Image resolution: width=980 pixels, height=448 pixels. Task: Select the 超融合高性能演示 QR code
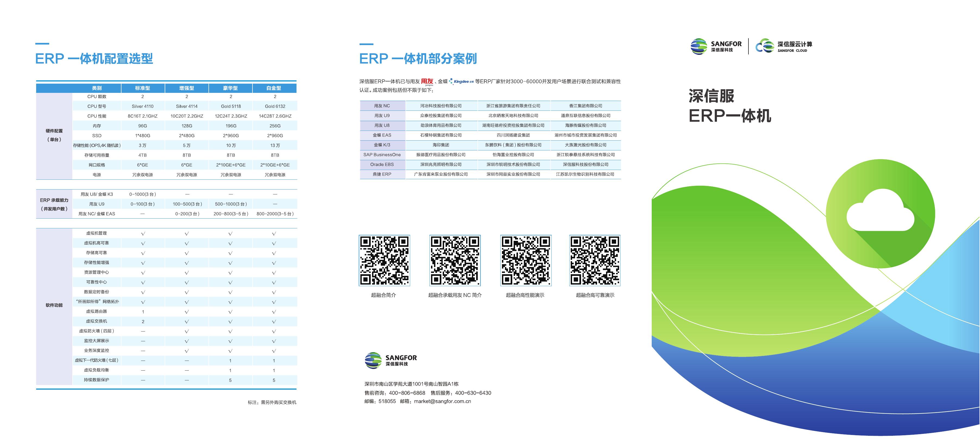click(x=526, y=260)
